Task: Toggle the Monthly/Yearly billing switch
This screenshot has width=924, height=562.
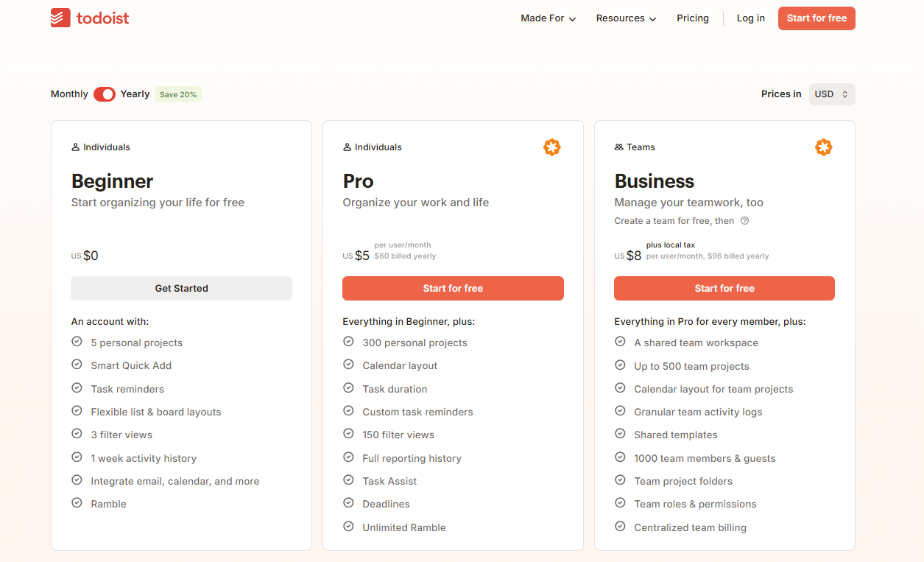Action: [105, 94]
